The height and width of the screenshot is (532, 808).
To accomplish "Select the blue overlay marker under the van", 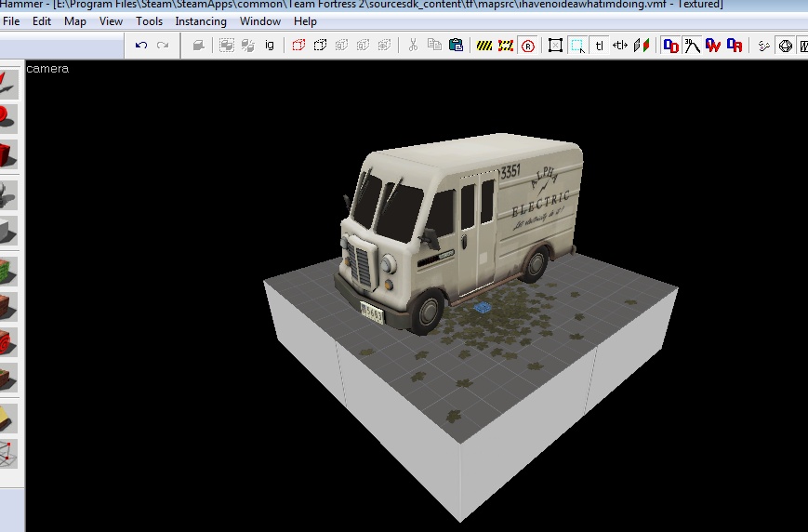I will (x=483, y=308).
